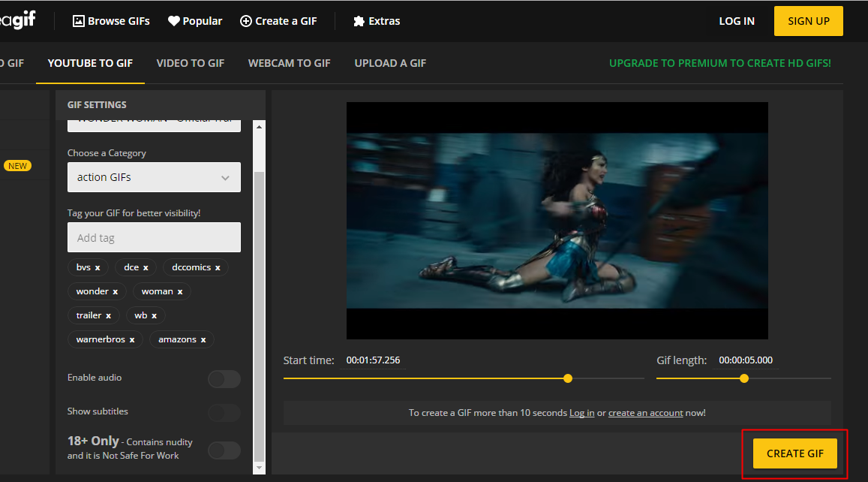This screenshot has width=868, height=482.
Task: Click the Add tag input field
Action: [154, 238]
